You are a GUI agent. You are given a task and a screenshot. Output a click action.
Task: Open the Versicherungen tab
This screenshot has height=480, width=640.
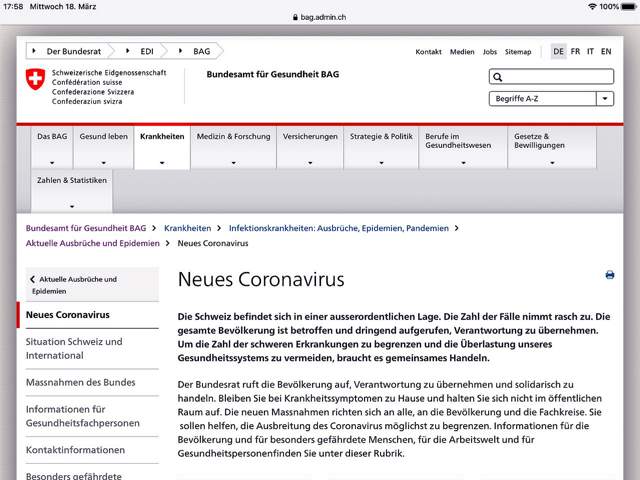[310, 147]
